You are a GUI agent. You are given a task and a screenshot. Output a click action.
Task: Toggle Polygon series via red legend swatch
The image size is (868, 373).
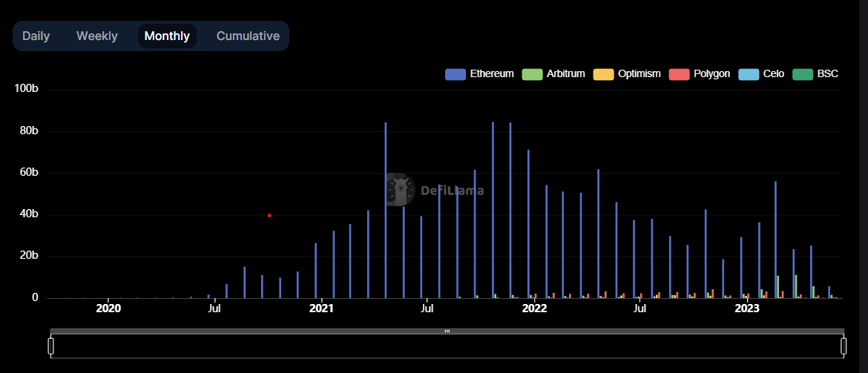pos(680,73)
